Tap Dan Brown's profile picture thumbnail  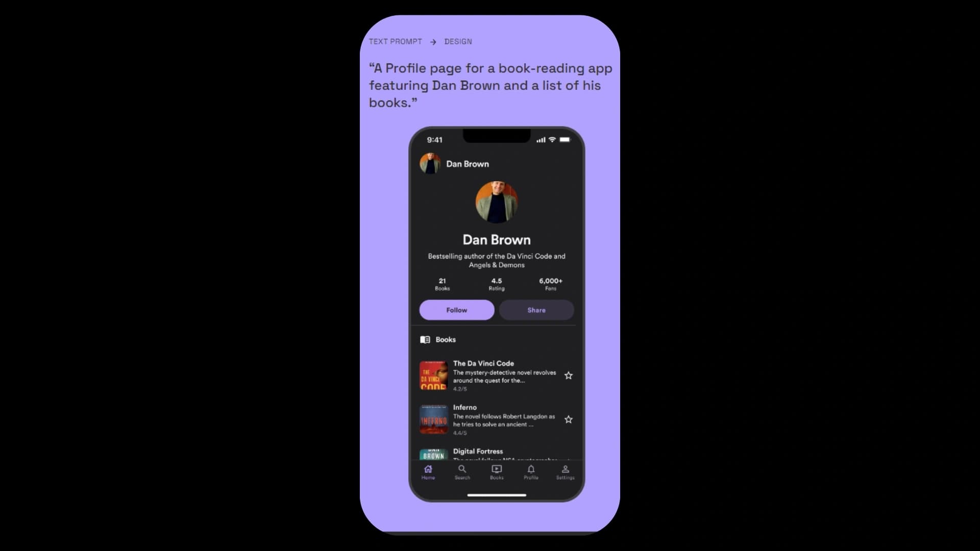coord(430,163)
